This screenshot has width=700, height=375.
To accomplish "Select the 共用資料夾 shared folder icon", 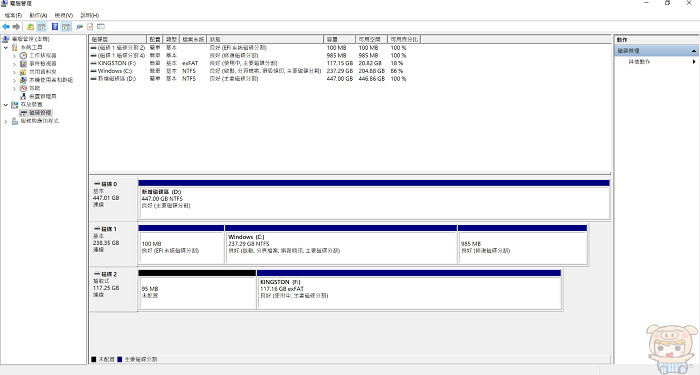I will coord(23,71).
